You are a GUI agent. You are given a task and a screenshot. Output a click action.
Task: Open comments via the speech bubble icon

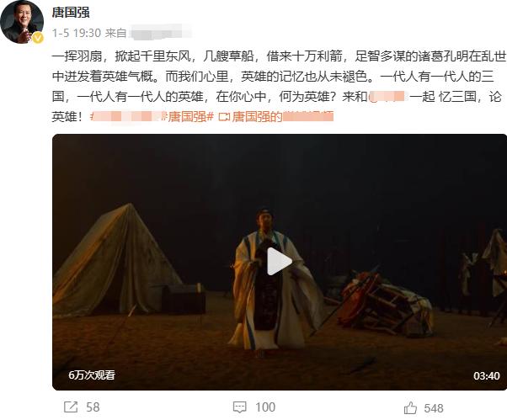[239, 407]
